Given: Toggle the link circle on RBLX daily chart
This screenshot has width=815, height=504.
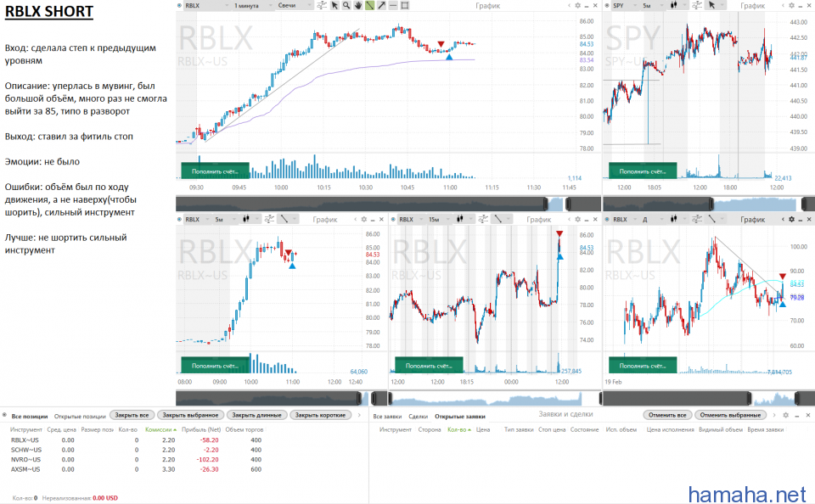Looking at the screenshot, I should (x=606, y=219).
